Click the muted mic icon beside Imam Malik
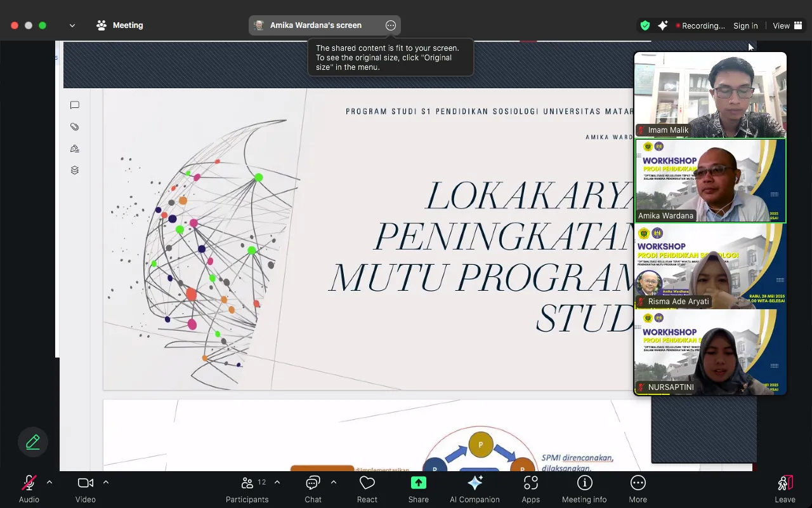This screenshot has height=508, width=812. click(642, 130)
